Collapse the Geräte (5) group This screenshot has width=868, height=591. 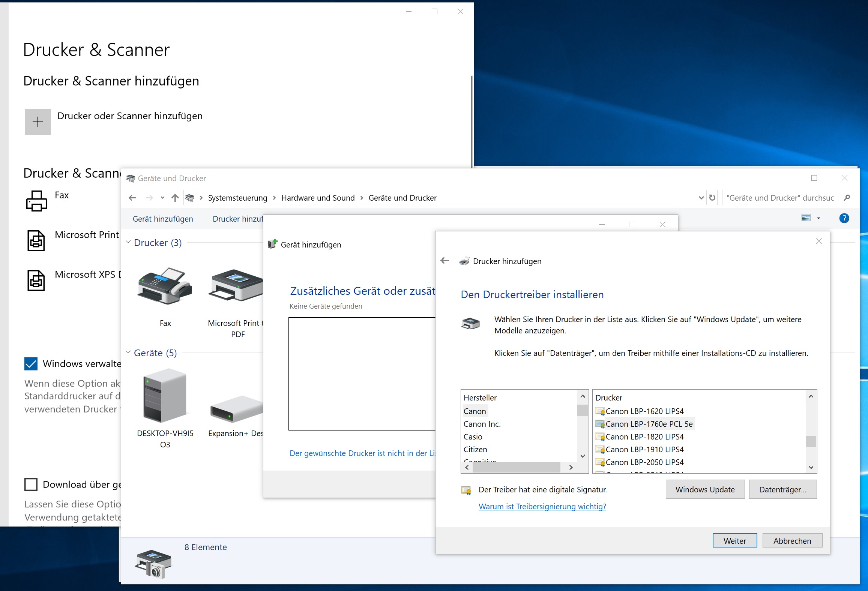(x=128, y=352)
